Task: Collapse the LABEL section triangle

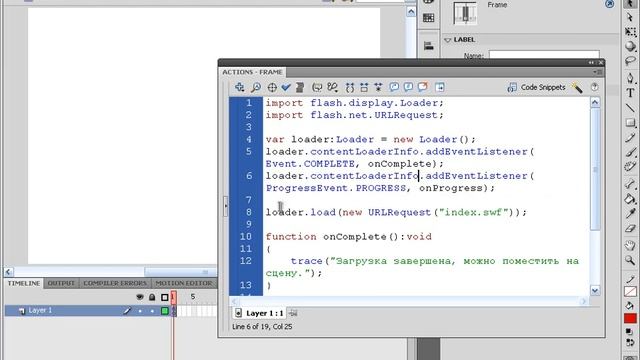Action: tap(447, 40)
